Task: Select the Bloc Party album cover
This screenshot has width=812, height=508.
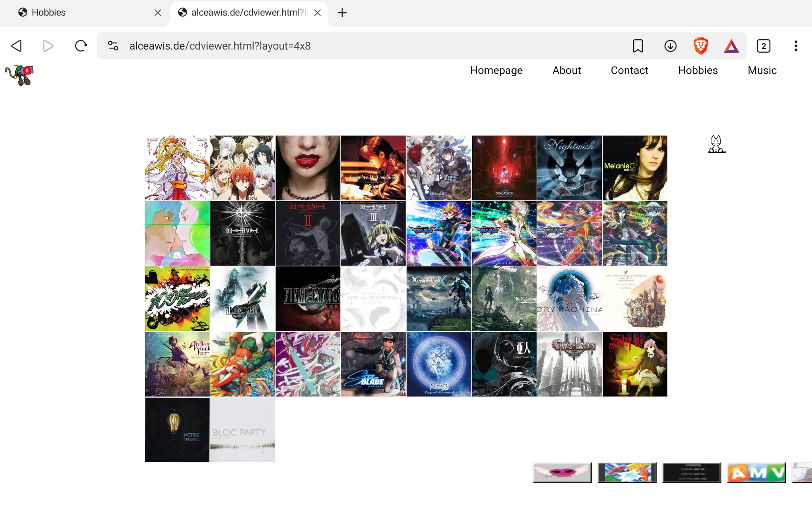Action: [x=242, y=430]
